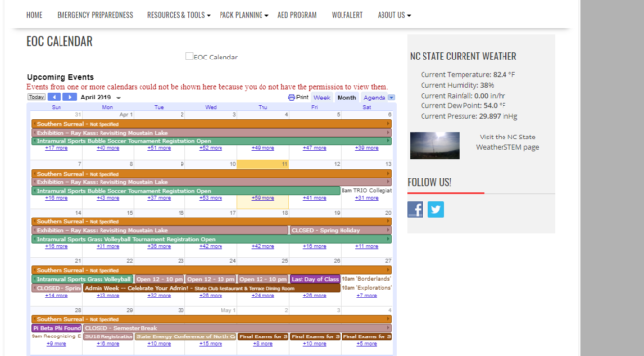Open the Twitter icon under Follow Us
This screenshot has height=356, width=644.
(436, 209)
